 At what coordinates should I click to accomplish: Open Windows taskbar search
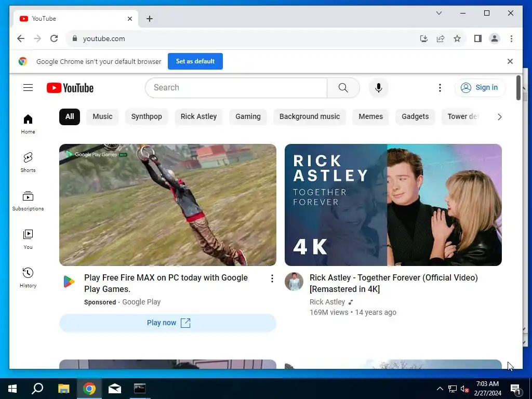(x=37, y=389)
